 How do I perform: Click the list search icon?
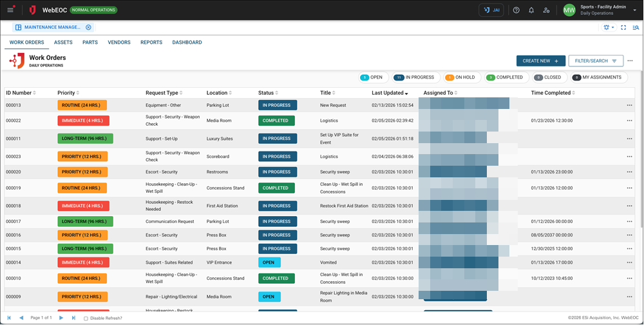(x=635, y=28)
